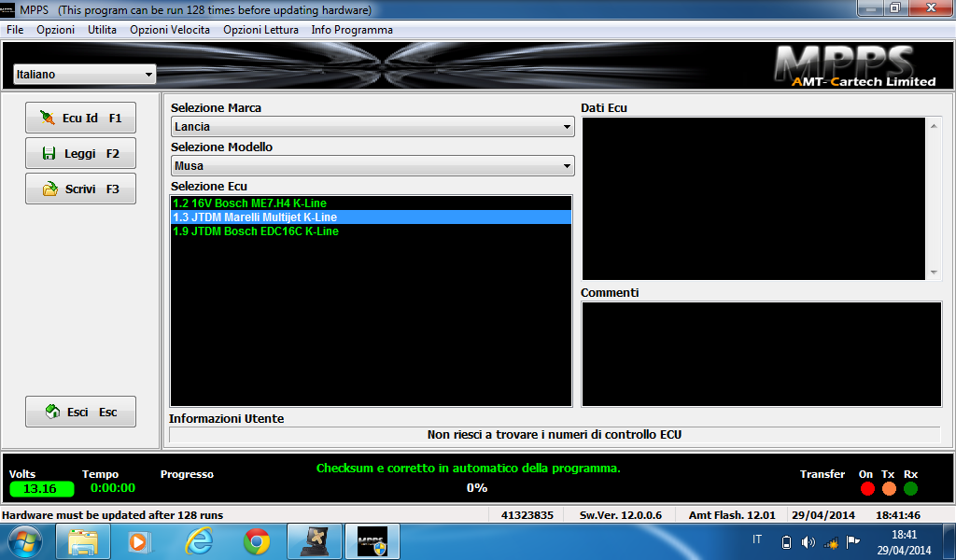Click the 0% progress value
956x560 pixels.
coord(477,488)
